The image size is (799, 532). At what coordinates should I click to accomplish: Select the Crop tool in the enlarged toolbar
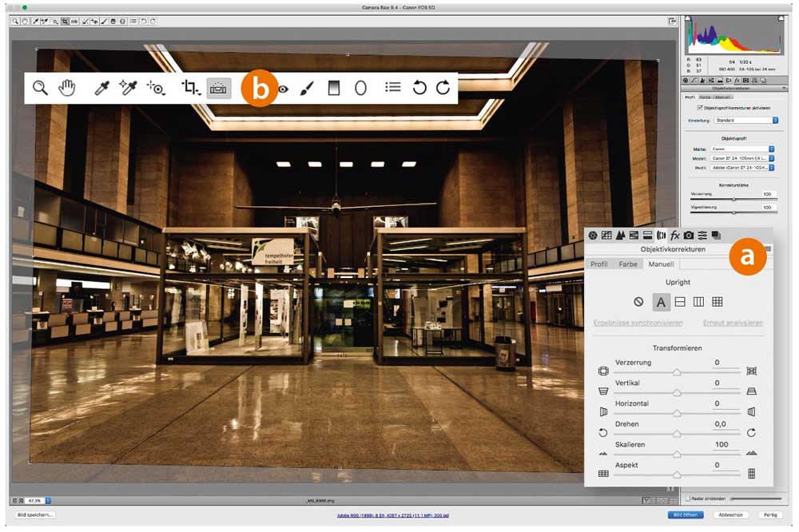coord(190,88)
